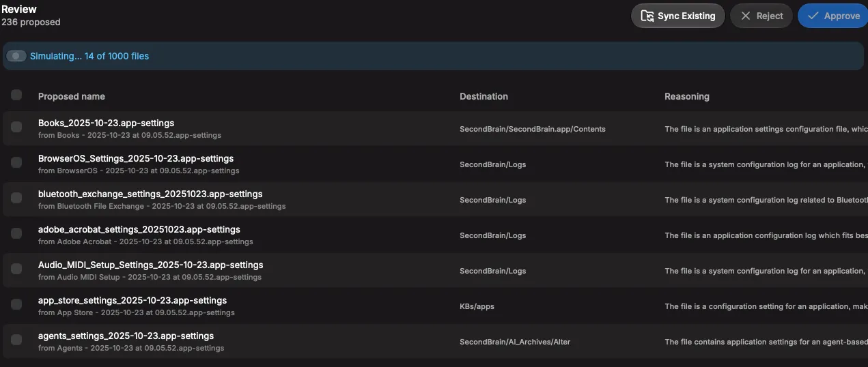Toggle the select-all checkbox in header
Viewport: 868px width, 367px height.
[x=16, y=96]
